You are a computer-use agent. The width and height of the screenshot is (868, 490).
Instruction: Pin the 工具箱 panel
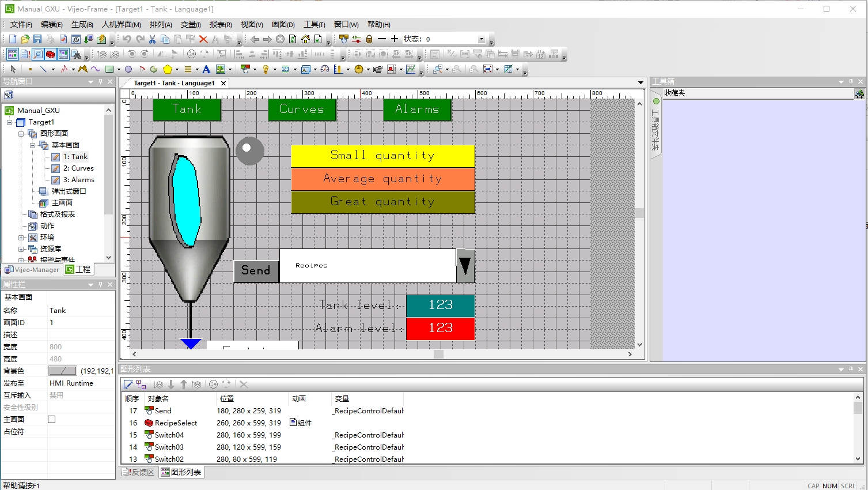[851, 82]
